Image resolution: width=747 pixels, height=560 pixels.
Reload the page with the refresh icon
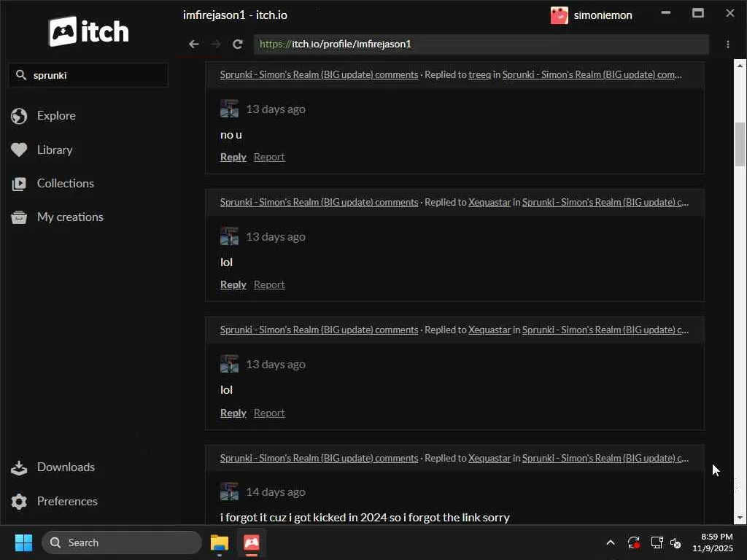238,44
